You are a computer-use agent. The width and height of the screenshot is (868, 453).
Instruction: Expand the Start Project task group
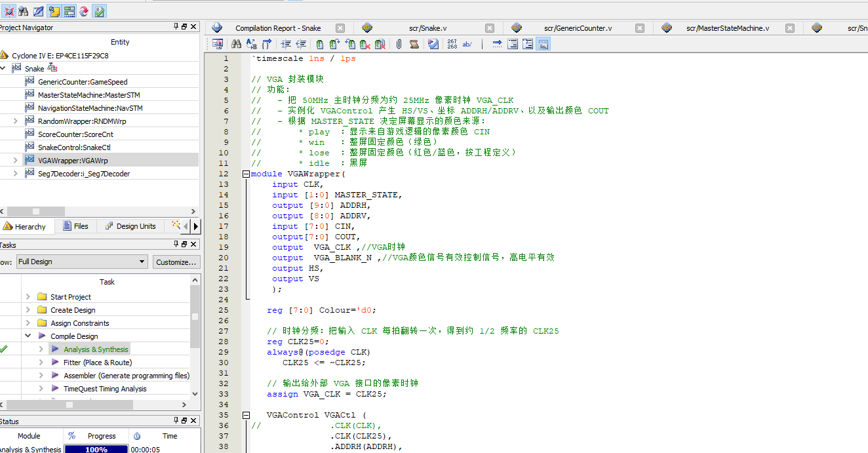coord(28,296)
